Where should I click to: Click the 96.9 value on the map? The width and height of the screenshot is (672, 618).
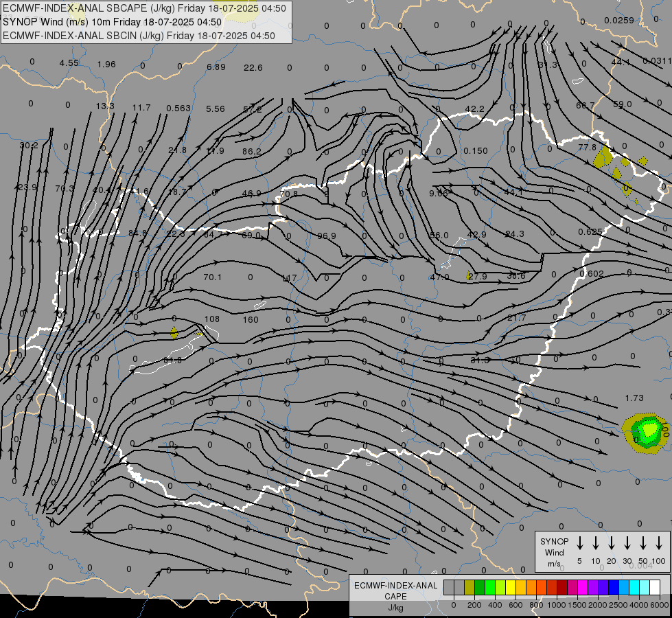[x=327, y=236]
